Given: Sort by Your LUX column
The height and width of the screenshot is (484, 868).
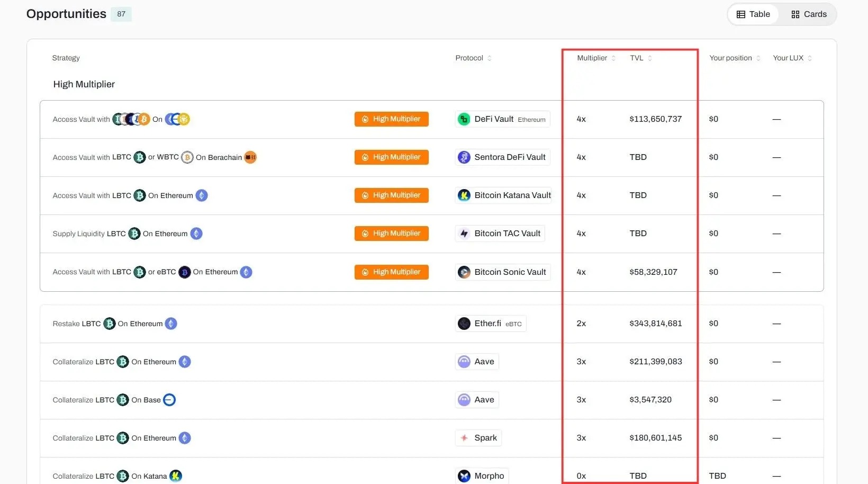Looking at the screenshot, I should (792, 58).
